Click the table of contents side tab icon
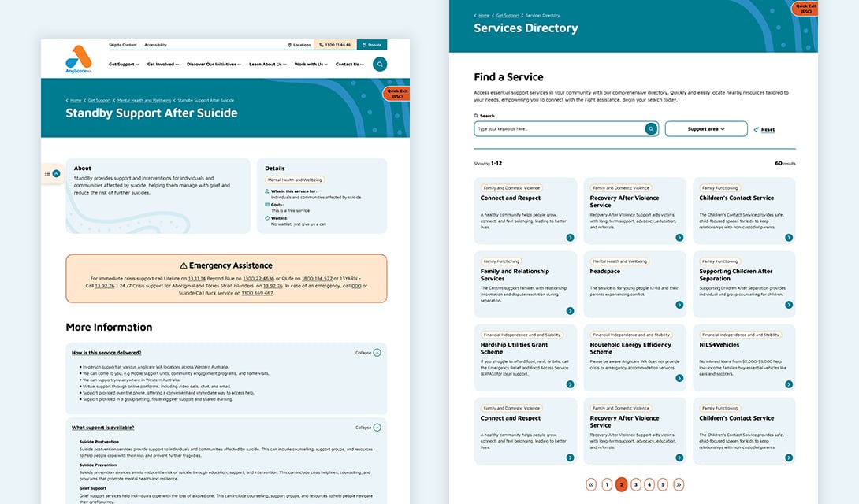Screen dimensions: 859x504 click(52, 173)
